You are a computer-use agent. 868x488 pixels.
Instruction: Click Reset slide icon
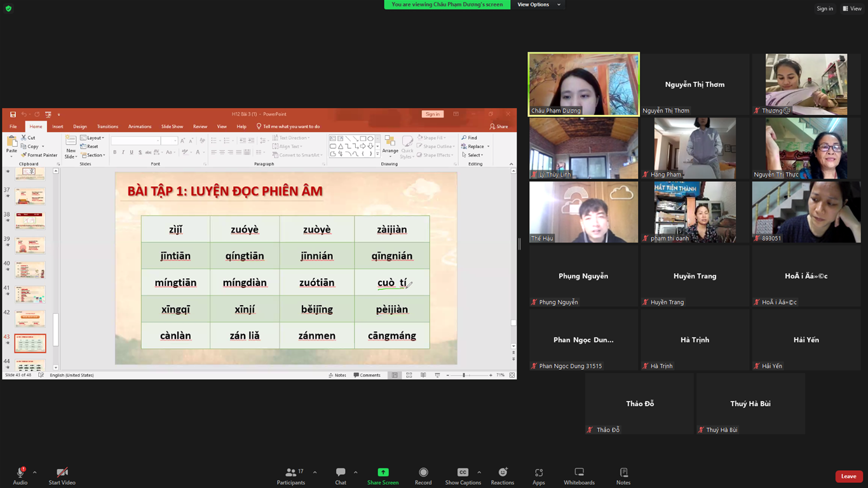pos(83,147)
